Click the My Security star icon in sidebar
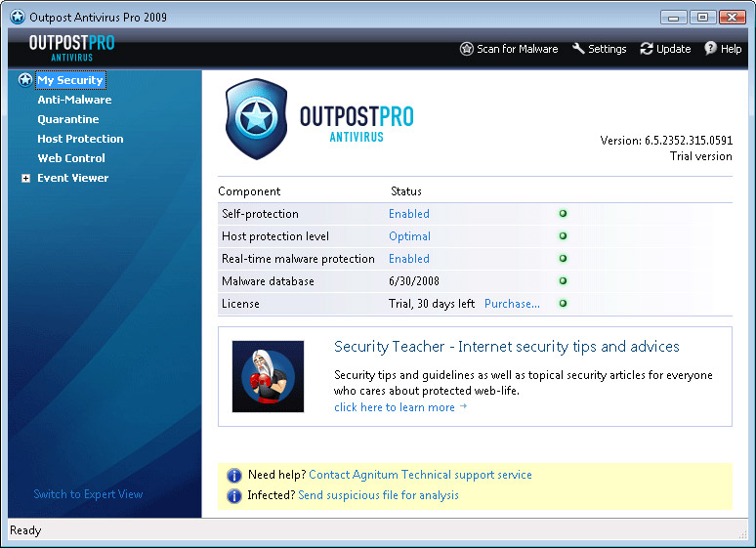756x548 pixels. tap(25, 79)
